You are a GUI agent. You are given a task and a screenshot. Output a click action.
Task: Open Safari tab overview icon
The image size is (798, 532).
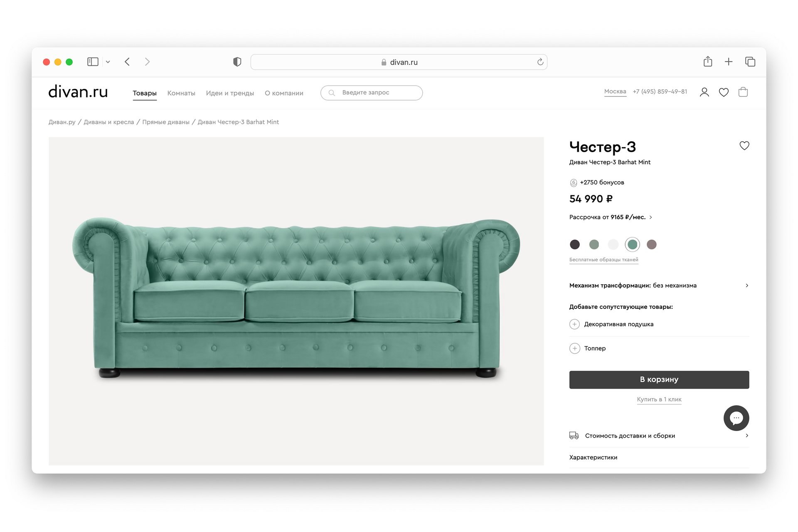point(750,62)
